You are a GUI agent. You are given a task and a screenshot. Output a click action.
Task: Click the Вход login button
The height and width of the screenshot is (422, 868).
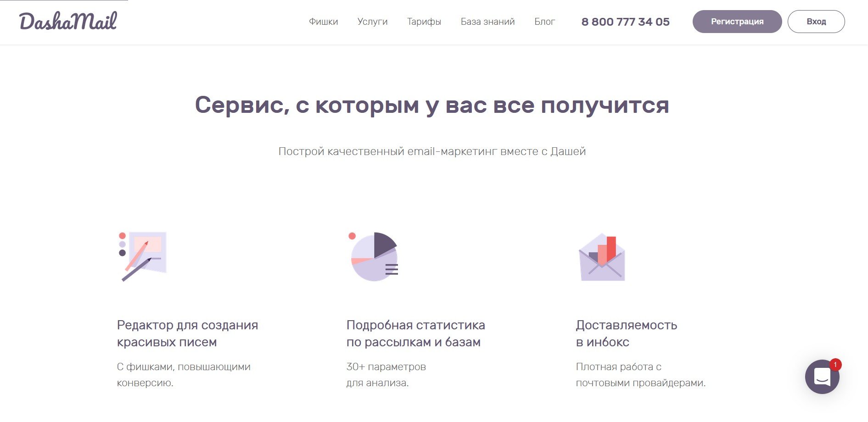pos(816,22)
